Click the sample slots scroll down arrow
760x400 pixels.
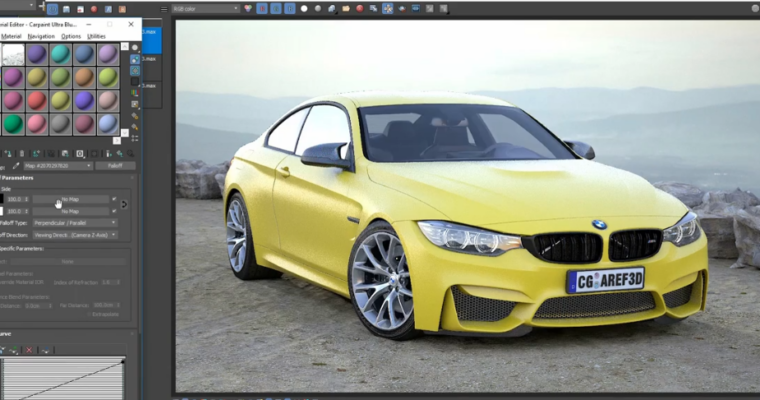(125, 132)
